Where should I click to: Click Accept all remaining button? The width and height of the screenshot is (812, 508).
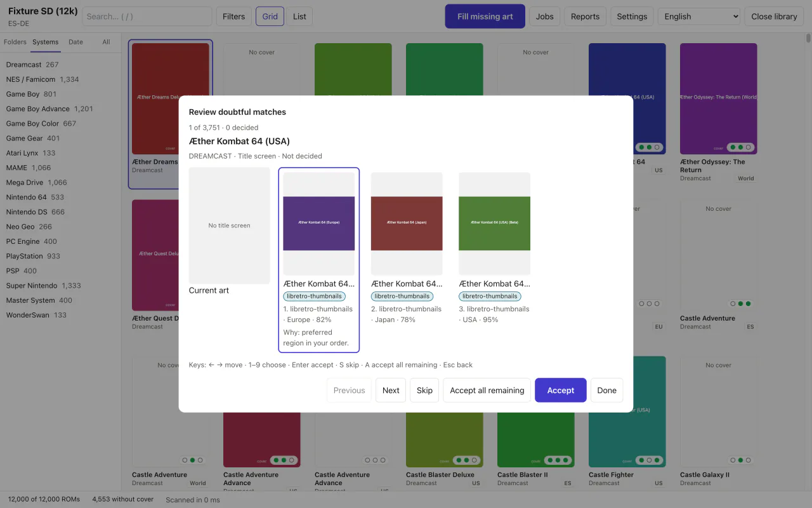487,390
